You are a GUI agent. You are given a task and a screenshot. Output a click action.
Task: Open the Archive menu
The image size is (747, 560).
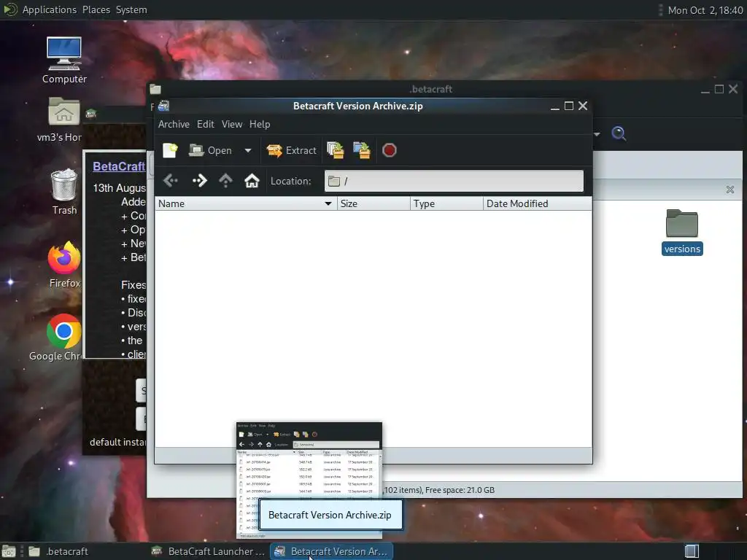(x=174, y=124)
